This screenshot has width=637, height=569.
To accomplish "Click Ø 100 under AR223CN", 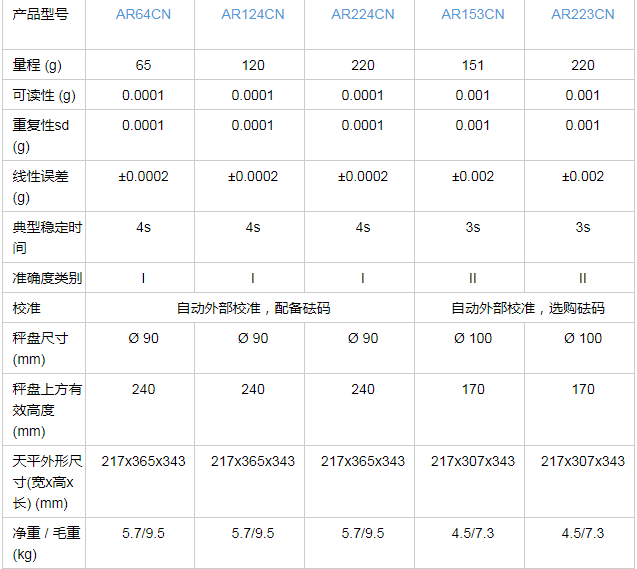I will (583, 338).
